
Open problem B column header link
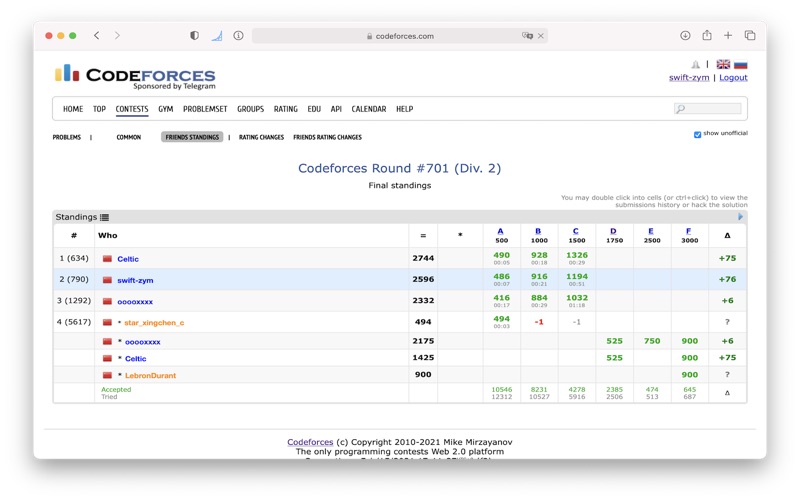[538, 231]
